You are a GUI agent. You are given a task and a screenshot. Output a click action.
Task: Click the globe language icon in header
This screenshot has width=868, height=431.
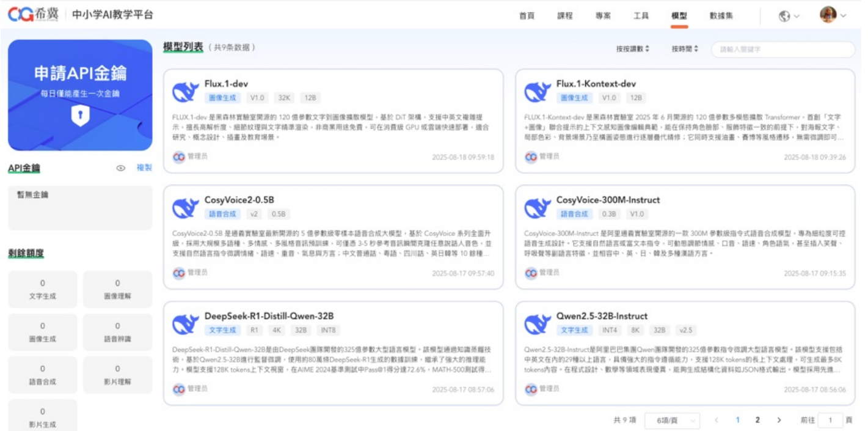[x=784, y=17]
